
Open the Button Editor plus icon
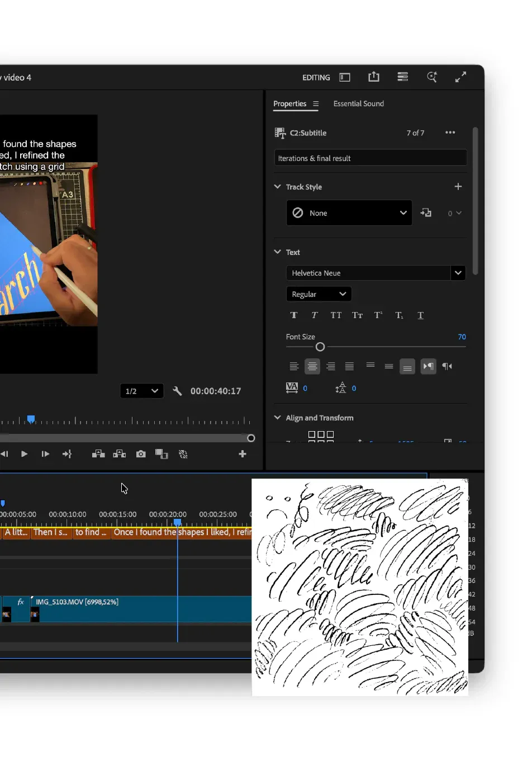(243, 454)
